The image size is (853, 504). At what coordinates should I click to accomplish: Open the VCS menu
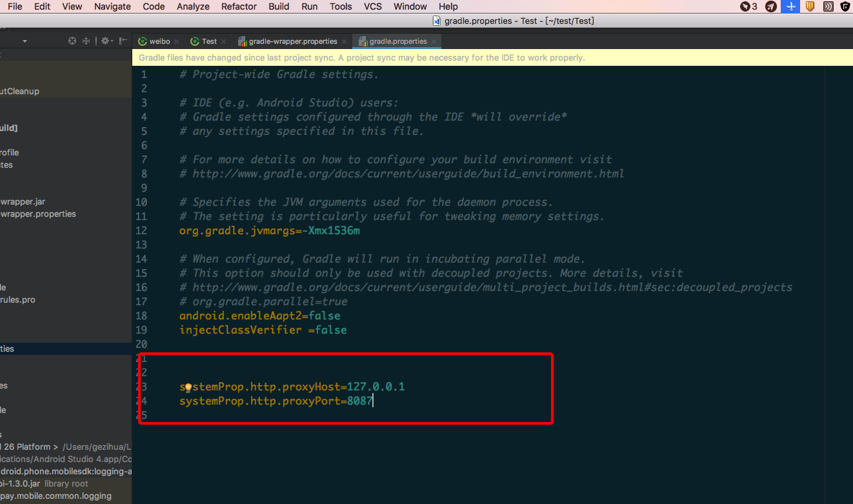pos(373,6)
